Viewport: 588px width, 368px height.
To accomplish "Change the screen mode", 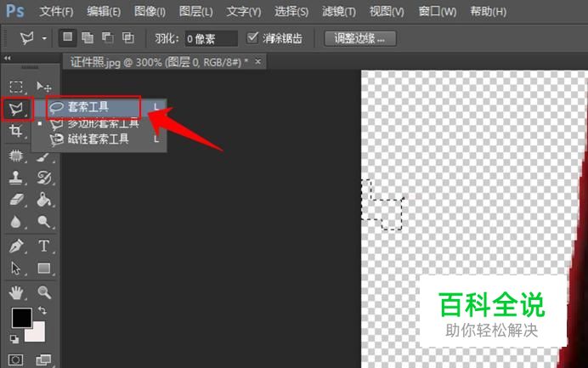I will [43, 360].
